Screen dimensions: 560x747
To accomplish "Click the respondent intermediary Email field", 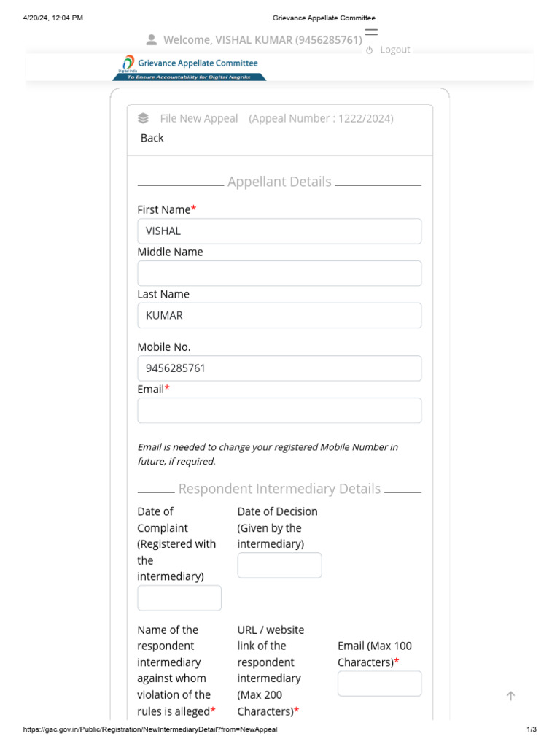I will tap(379, 684).
